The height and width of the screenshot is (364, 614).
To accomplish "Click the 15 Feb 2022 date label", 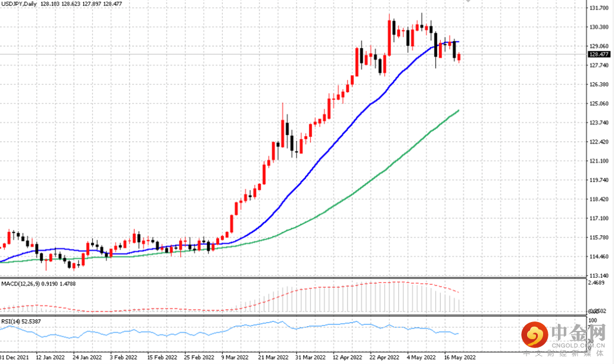I will pyautogui.click(x=162, y=357).
